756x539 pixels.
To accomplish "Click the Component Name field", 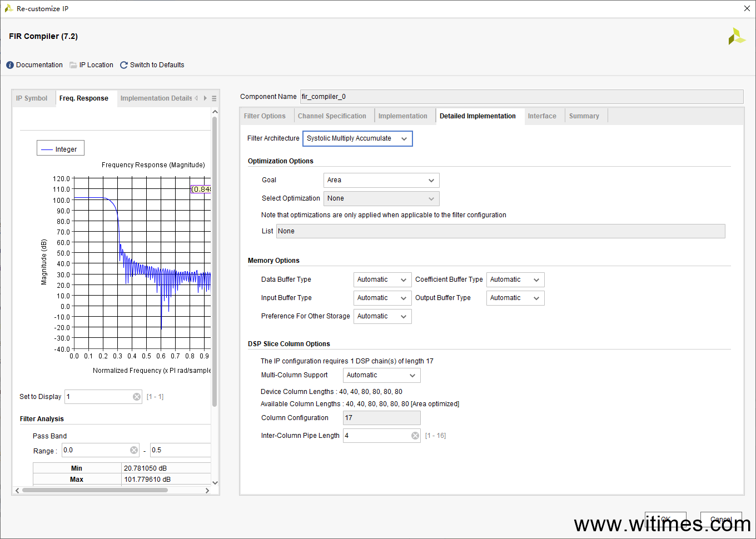I will (x=521, y=97).
